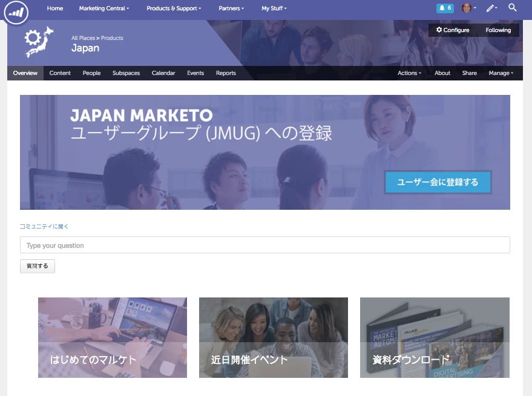The image size is (532, 396).
Task: Switch to the People tab
Action: 91,73
